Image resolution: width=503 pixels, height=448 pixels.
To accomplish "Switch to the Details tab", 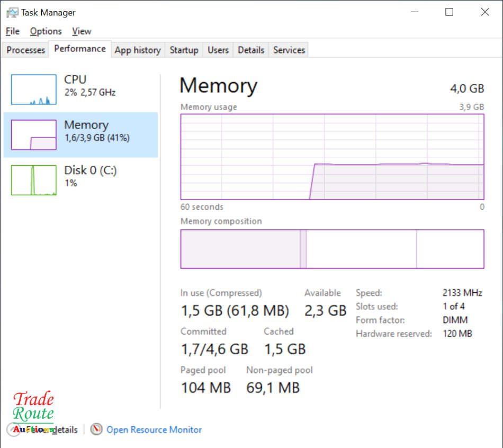I will coord(250,50).
